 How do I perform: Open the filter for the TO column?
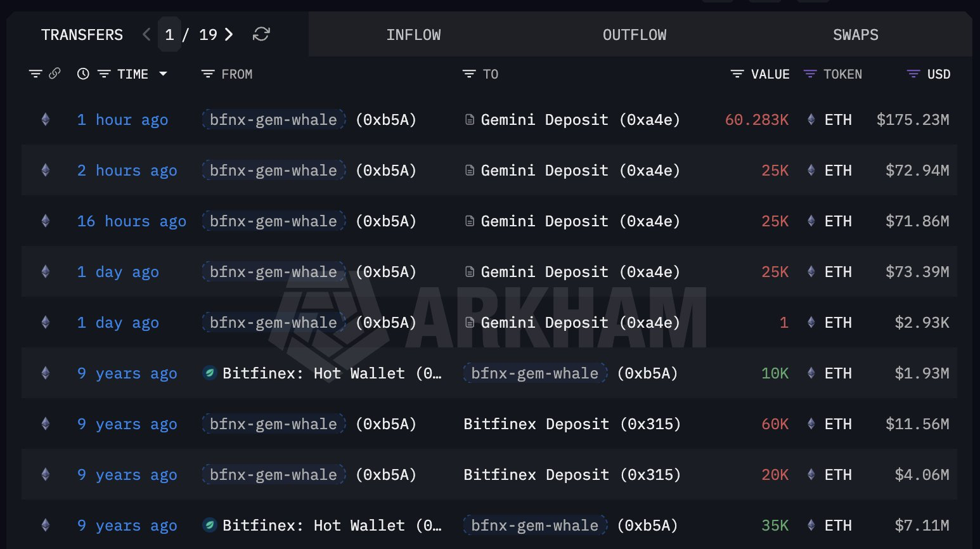click(x=468, y=74)
